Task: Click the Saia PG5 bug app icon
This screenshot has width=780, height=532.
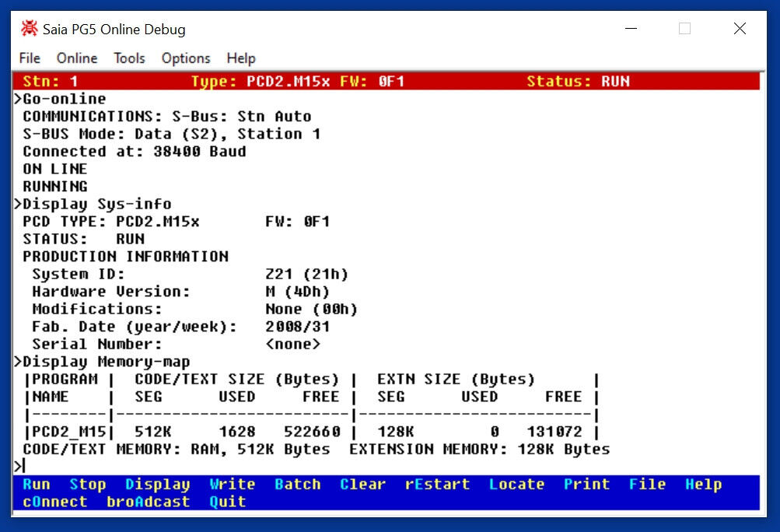Action: pyautogui.click(x=29, y=28)
